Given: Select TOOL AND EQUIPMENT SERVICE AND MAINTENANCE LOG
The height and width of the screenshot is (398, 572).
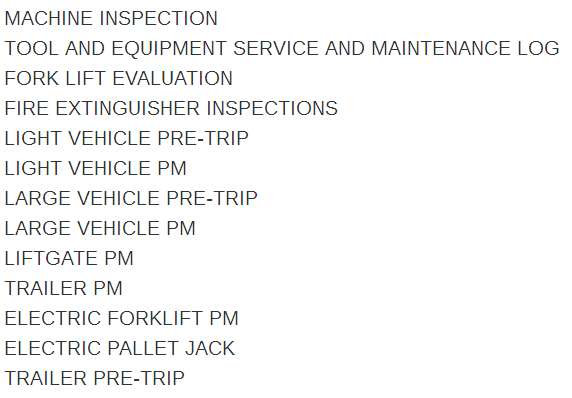Looking at the screenshot, I should pos(282,48).
